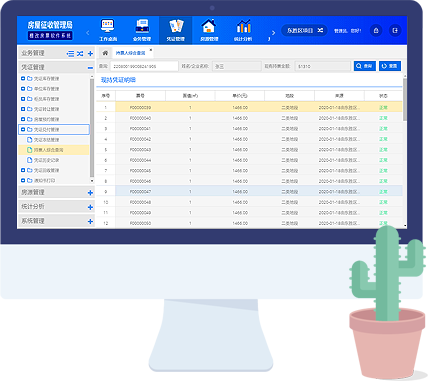
Task: Expand the 房源管理 sidebar panel
Action: (x=90, y=193)
